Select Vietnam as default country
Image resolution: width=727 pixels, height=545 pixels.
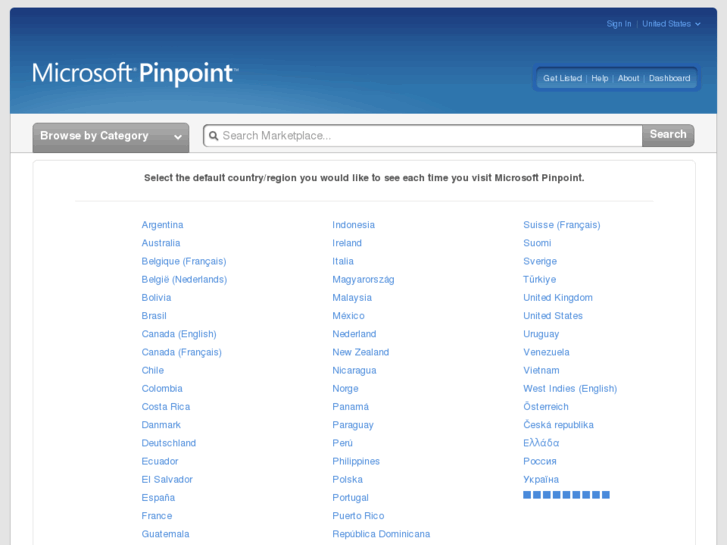541,371
